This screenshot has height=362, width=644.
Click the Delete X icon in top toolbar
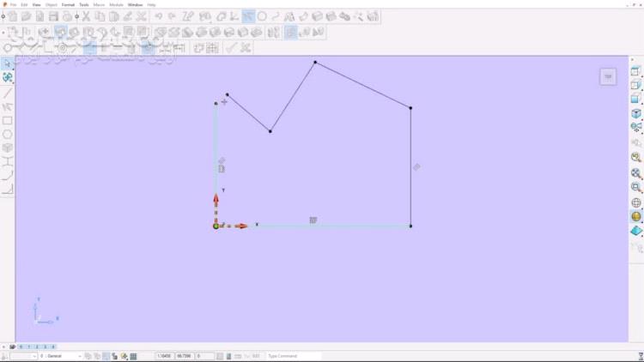pyautogui.click(x=142, y=16)
